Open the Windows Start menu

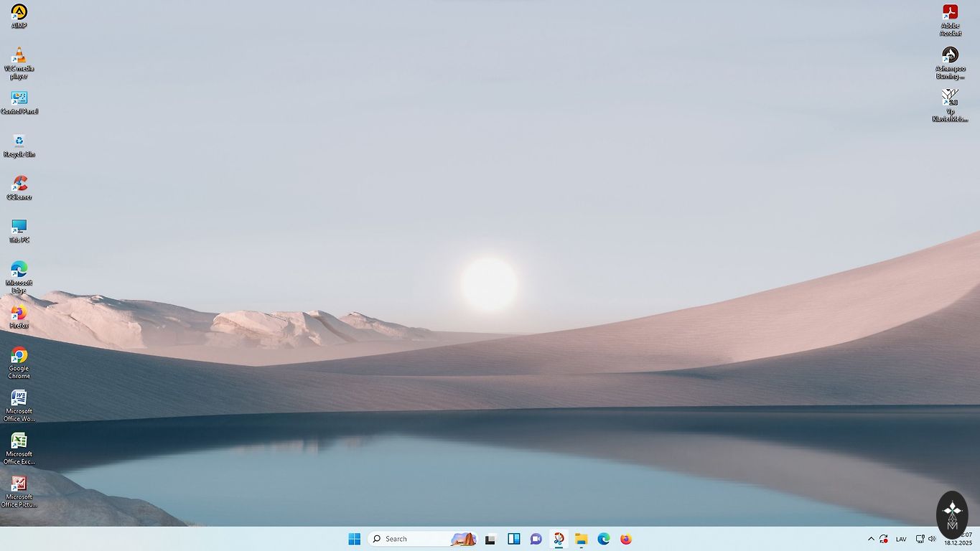pyautogui.click(x=355, y=539)
